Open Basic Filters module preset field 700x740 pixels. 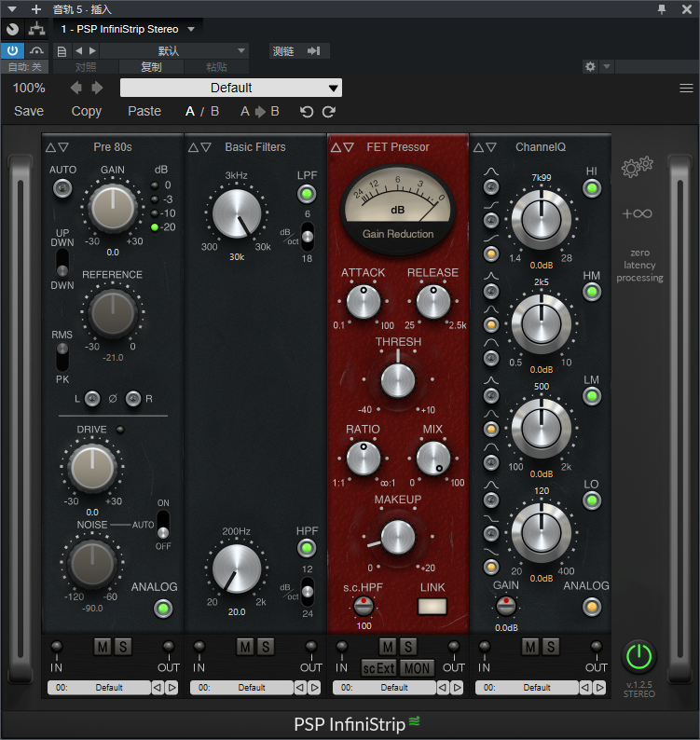point(241,688)
